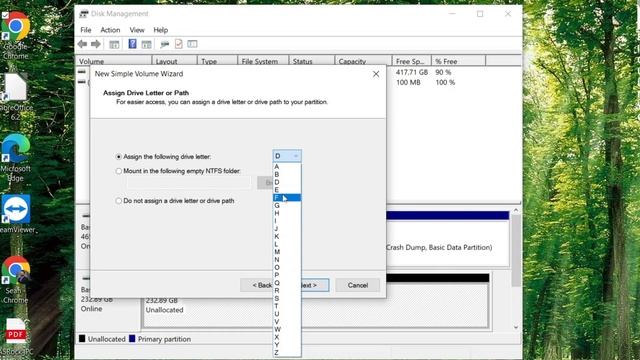Viewport: 640px width, 360px height.
Task: Click the black Unallocated legend swatch
Action: (82, 339)
